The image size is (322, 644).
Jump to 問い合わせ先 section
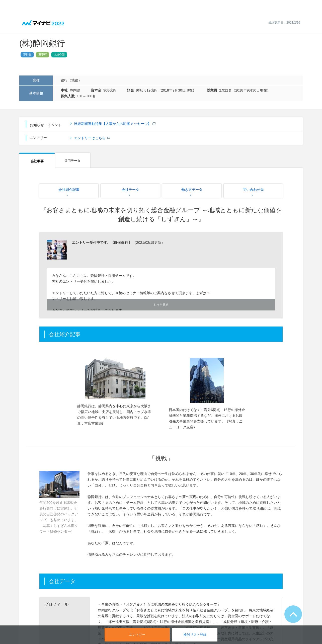pos(253,191)
